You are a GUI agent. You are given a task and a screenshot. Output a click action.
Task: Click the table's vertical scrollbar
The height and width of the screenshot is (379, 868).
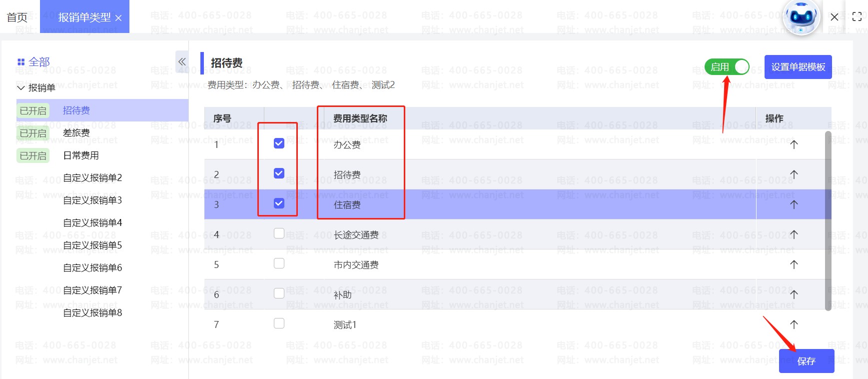point(828,220)
